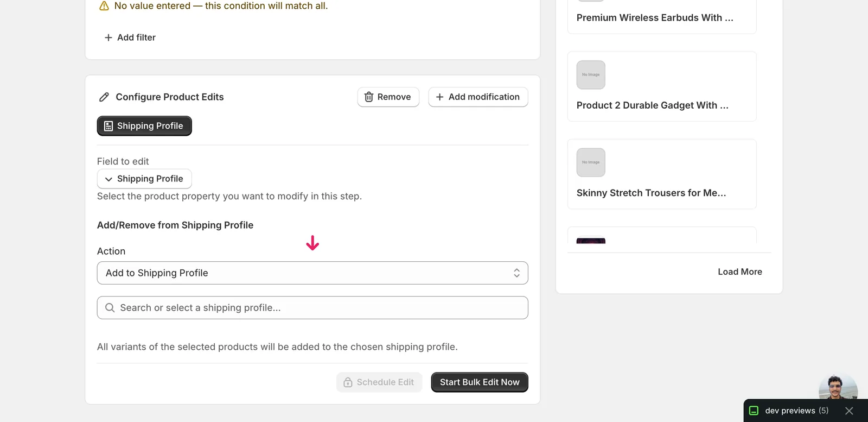The height and width of the screenshot is (422, 868).
Task: Add a new modification
Action: click(478, 97)
